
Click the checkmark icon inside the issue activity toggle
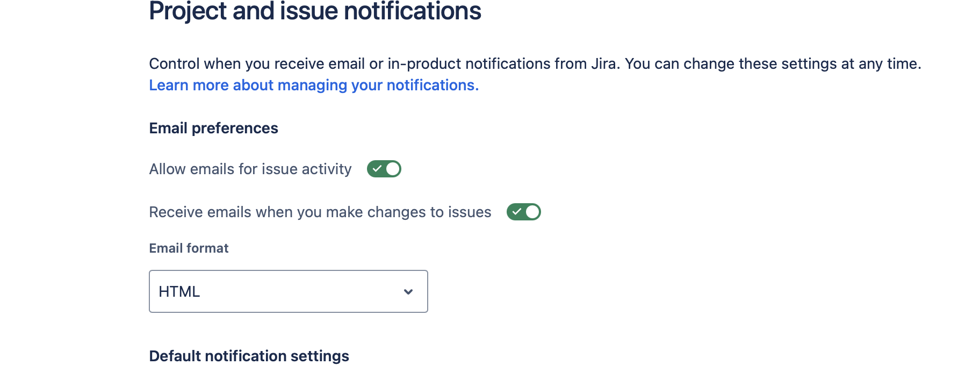click(x=378, y=168)
